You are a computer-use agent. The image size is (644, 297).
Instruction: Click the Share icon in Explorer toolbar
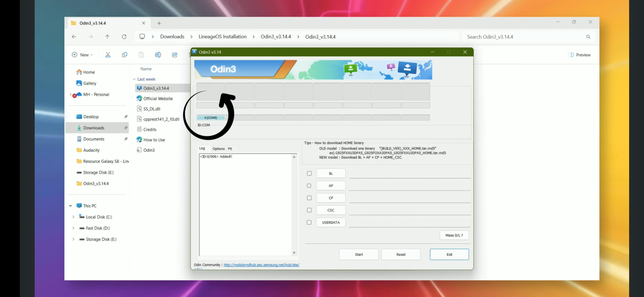click(x=175, y=55)
